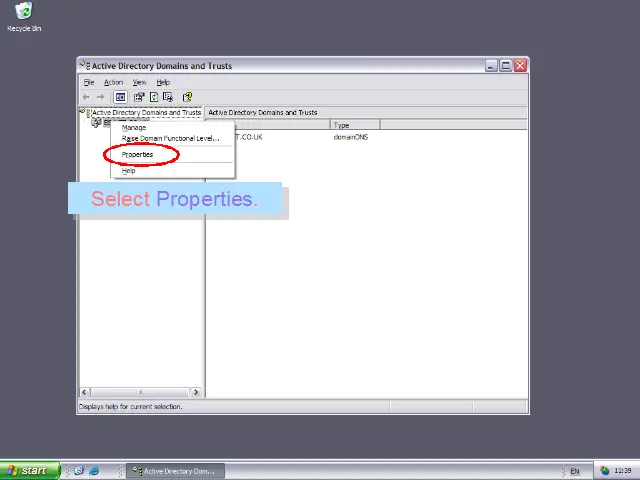Viewport: 640px width, 480px height.
Task: Click the Refresh toolbar icon
Action: 154,97
